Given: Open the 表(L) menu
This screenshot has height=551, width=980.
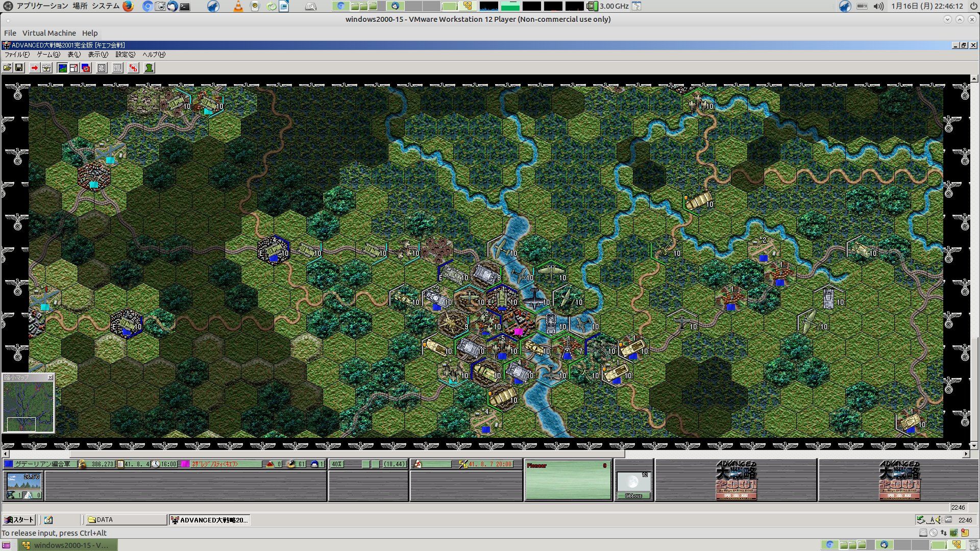Looking at the screenshot, I should coord(74,55).
